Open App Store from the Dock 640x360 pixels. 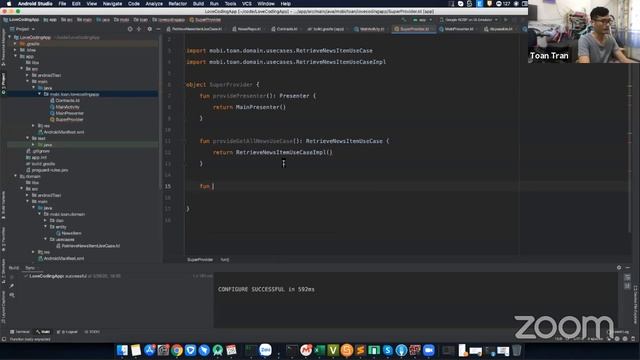(149, 350)
